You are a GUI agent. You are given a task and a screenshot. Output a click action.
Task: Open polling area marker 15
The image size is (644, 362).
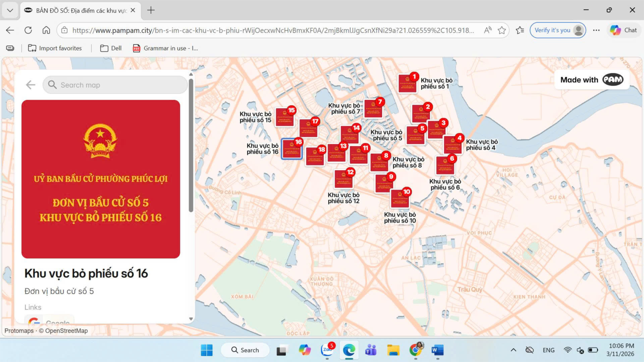click(284, 117)
